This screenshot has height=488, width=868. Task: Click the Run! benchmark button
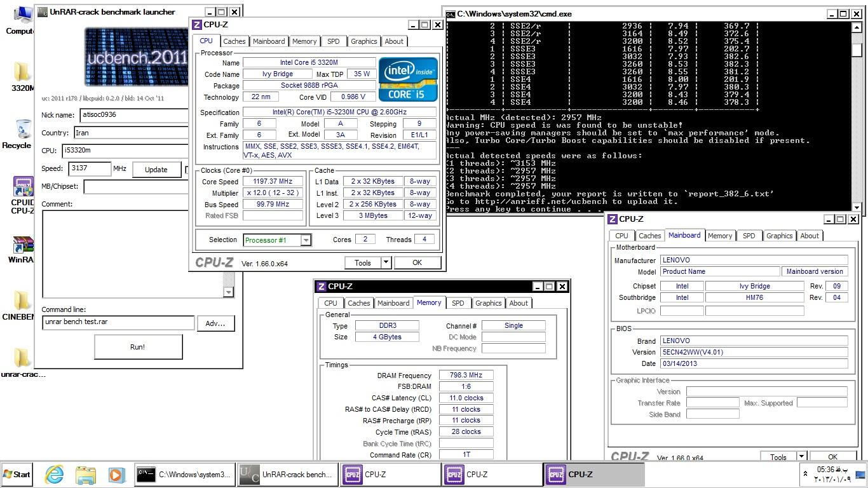pyautogui.click(x=138, y=347)
